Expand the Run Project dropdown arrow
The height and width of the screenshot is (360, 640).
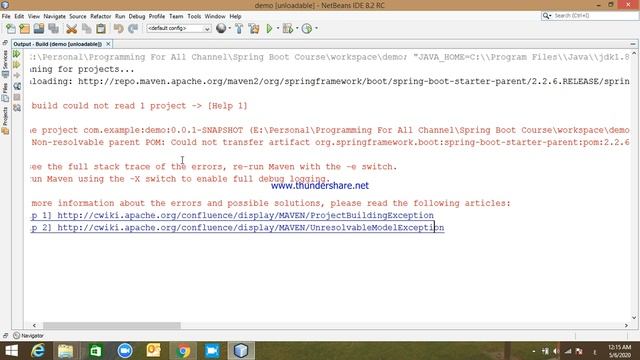(278, 29)
